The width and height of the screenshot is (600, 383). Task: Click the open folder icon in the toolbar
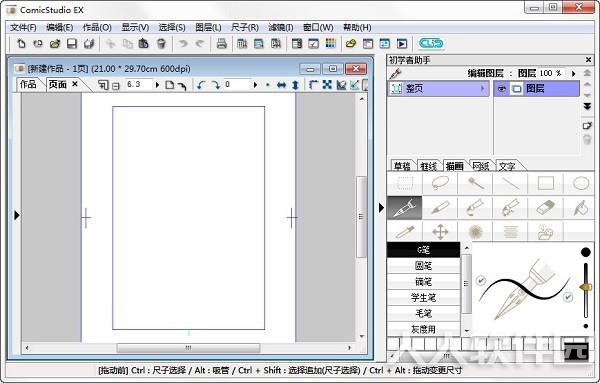coord(55,44)
